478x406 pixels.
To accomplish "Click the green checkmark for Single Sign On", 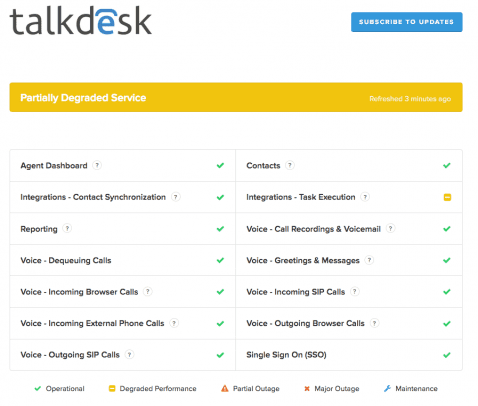I will click(447, 355).
